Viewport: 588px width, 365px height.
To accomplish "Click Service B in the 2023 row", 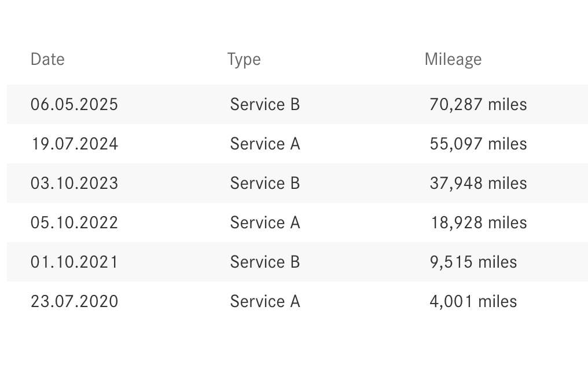I will [x=264, y=183].
